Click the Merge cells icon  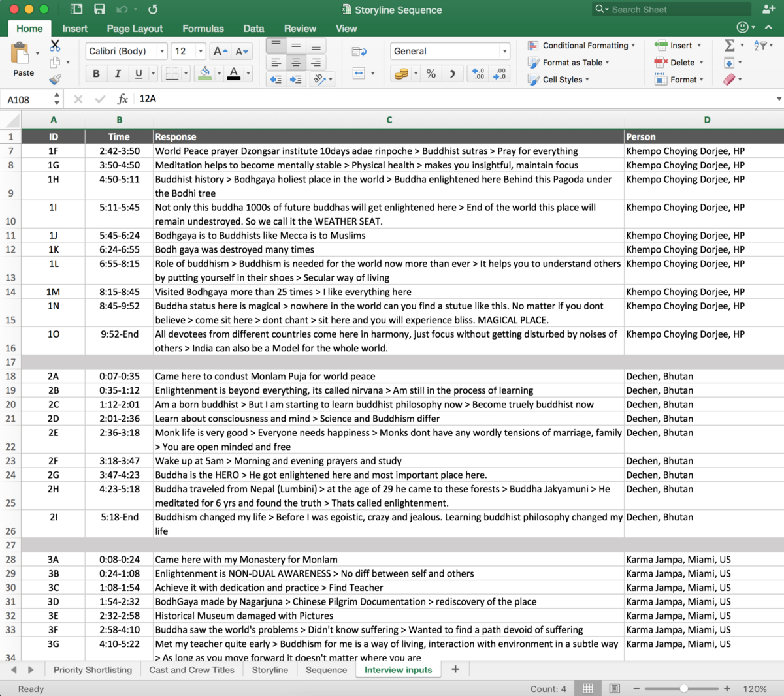point(359,73)
